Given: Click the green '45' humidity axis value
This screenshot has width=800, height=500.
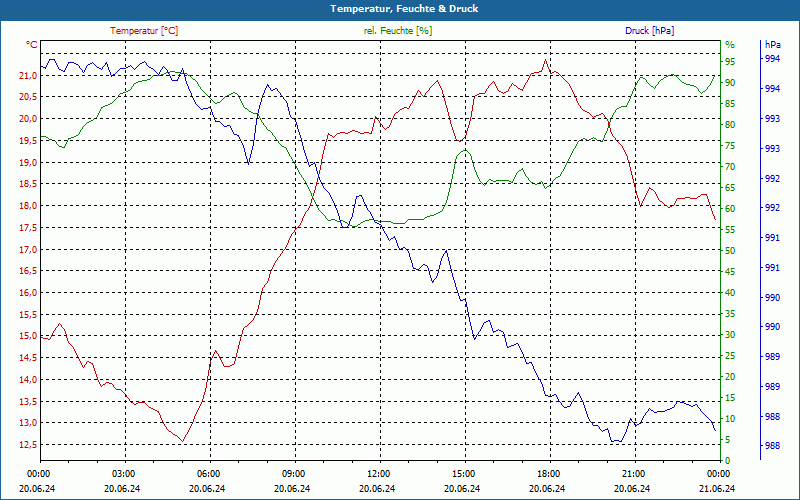Looking at the screenshot, I should 730,272.
